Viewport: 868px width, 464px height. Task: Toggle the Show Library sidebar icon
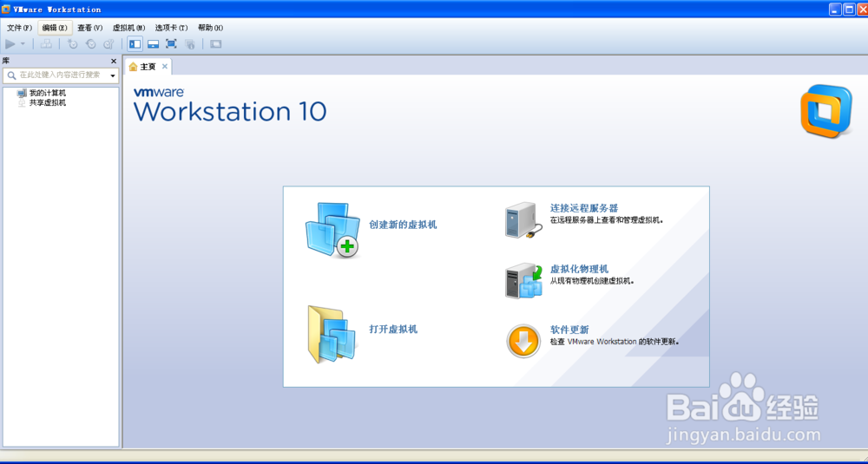coord(135,43)
